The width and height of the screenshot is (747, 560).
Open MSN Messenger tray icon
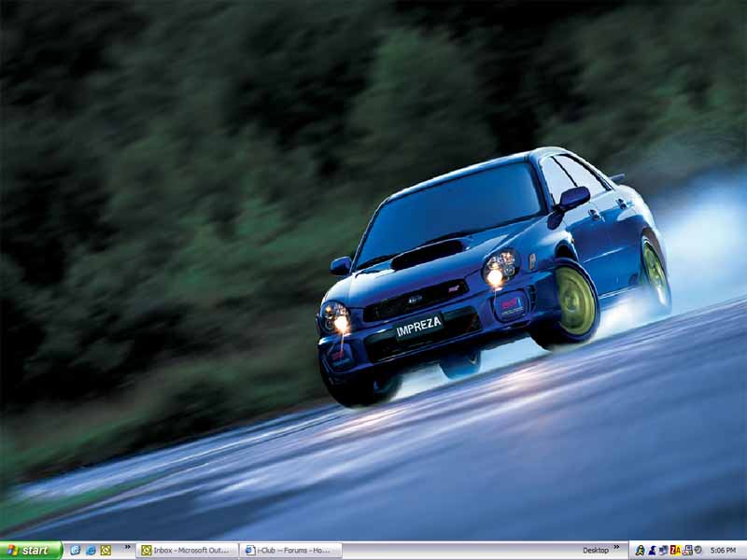(652, 551)
